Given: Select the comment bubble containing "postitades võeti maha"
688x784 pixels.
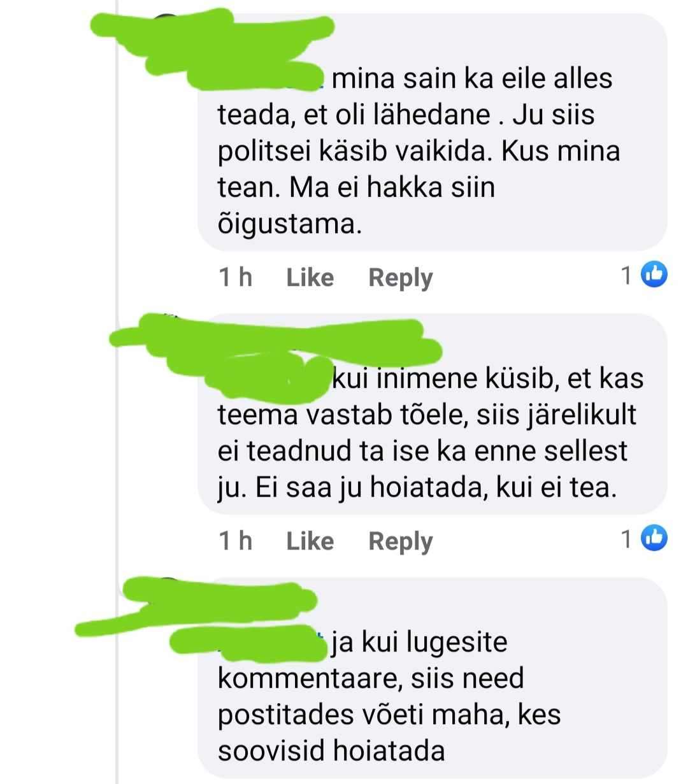Looking at the screenshot, I should [433, 678].
